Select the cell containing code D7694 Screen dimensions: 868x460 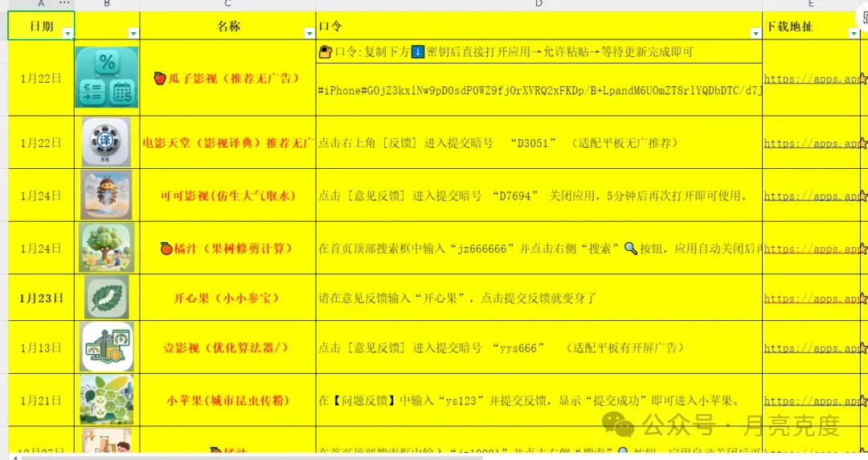click(x=538, y=195)
